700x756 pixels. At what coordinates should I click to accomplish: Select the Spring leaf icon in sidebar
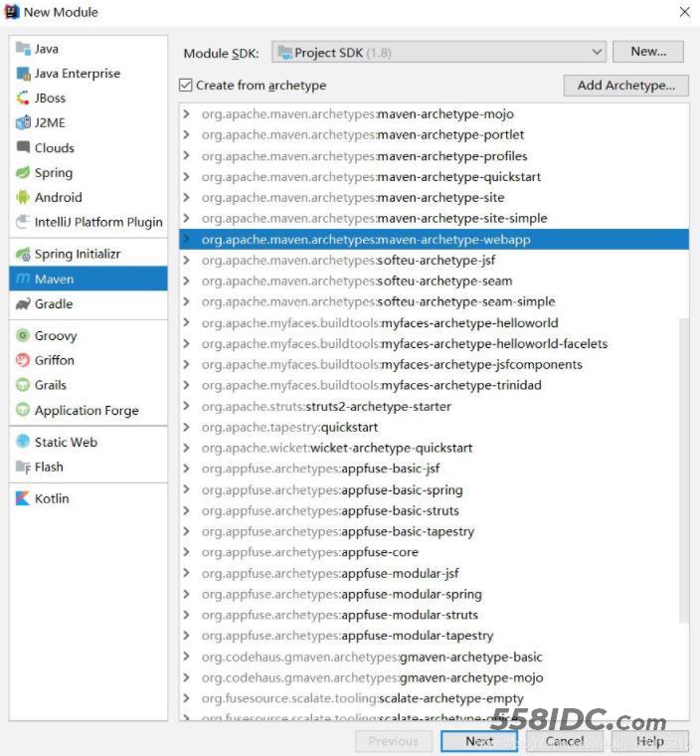pyautogui.click(x=23, y=173)
